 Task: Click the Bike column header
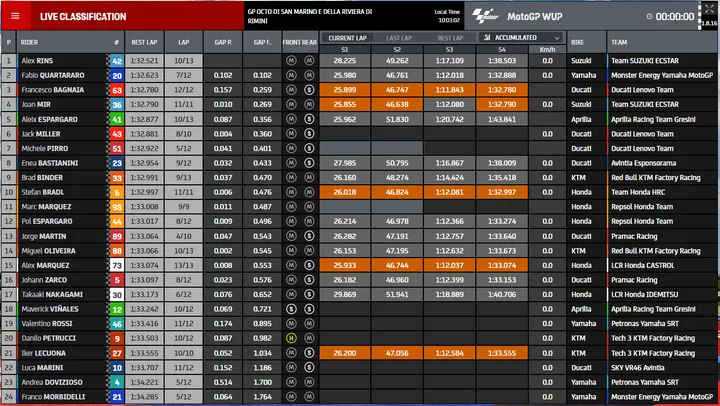pos(578,42)
